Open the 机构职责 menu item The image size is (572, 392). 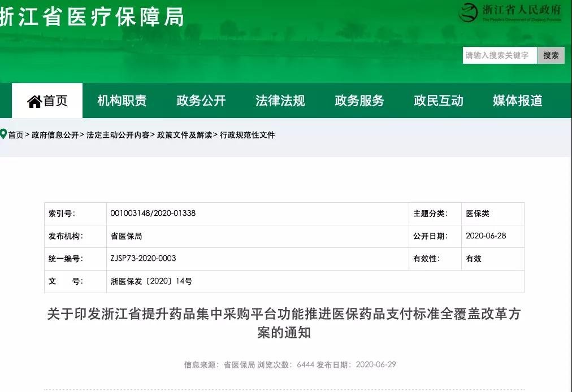pyautogui.click(x=122, y=101)
